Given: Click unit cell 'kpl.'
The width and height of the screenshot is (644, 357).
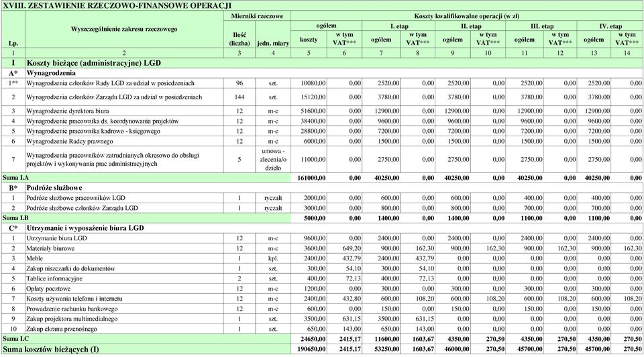Looking at the screenshot, I should pyautogui.click(x=273, y=258).
